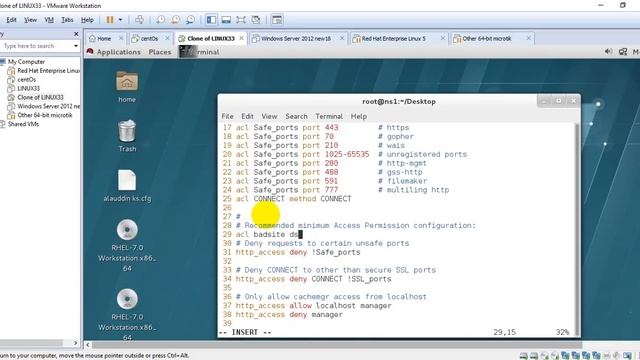Viewport: 640px width, 360px height.
Task: Close the centOs tab
Action: tap(167, 38)
